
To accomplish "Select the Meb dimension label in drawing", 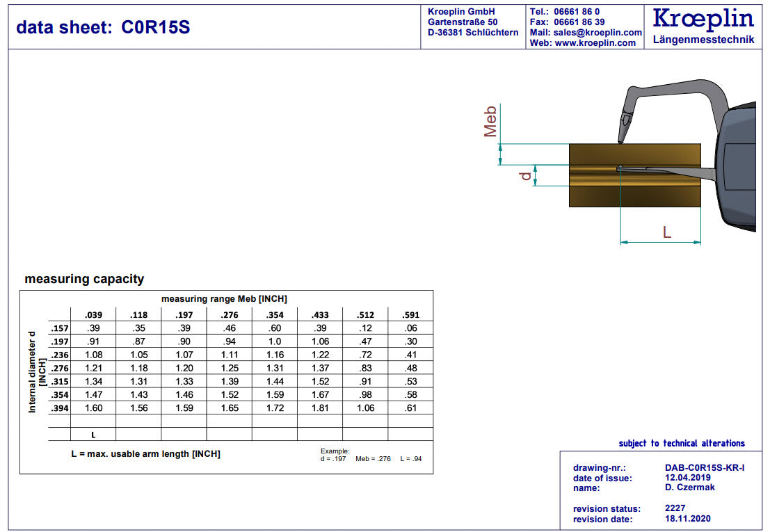I will click(490, 122).
